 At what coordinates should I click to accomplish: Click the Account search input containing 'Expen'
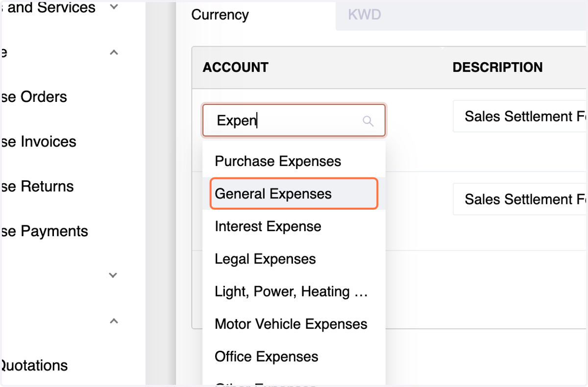294,120
